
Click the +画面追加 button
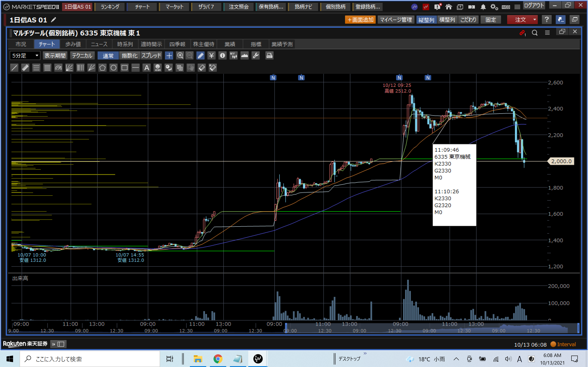[360, 20]
